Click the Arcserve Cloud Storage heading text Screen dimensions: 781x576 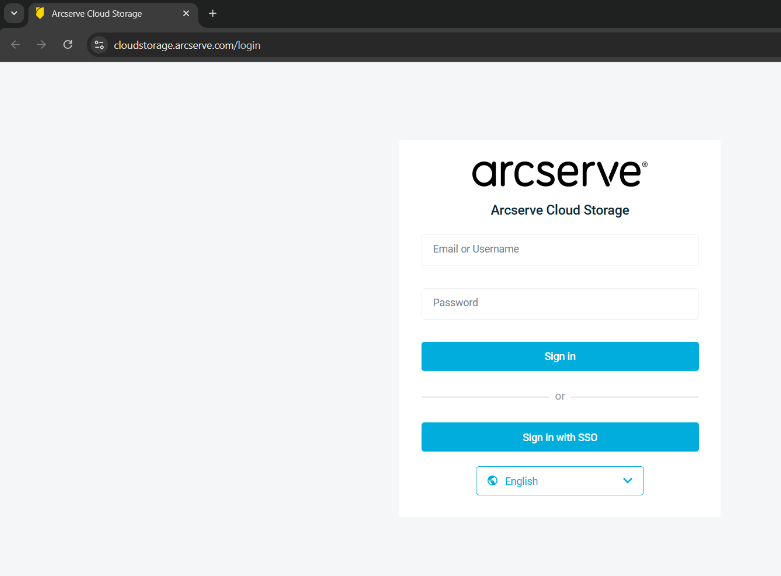coord(559,211)
